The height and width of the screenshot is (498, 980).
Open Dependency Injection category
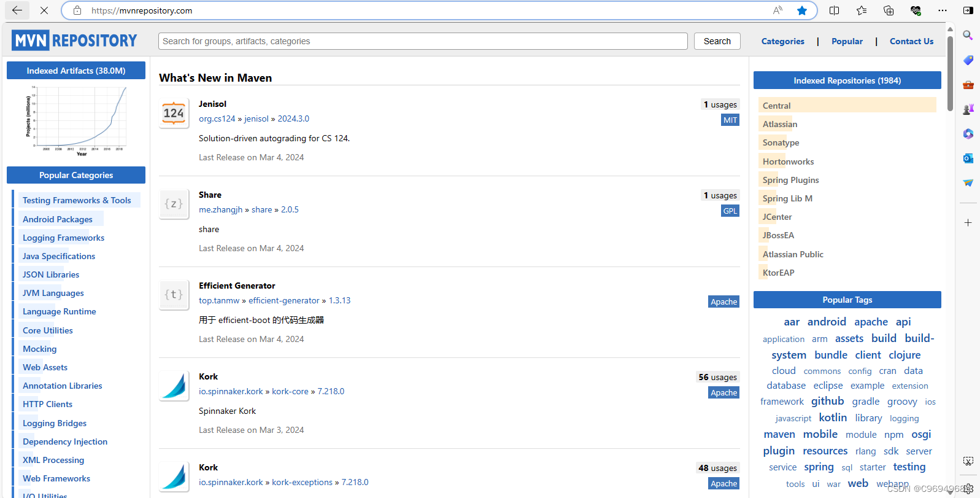65,442
